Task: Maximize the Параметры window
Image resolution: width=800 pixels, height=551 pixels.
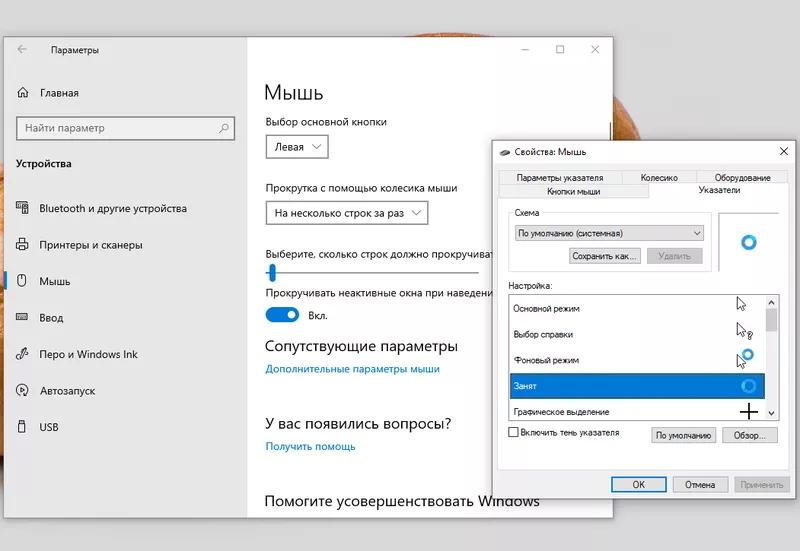Action: coord(560,49)
